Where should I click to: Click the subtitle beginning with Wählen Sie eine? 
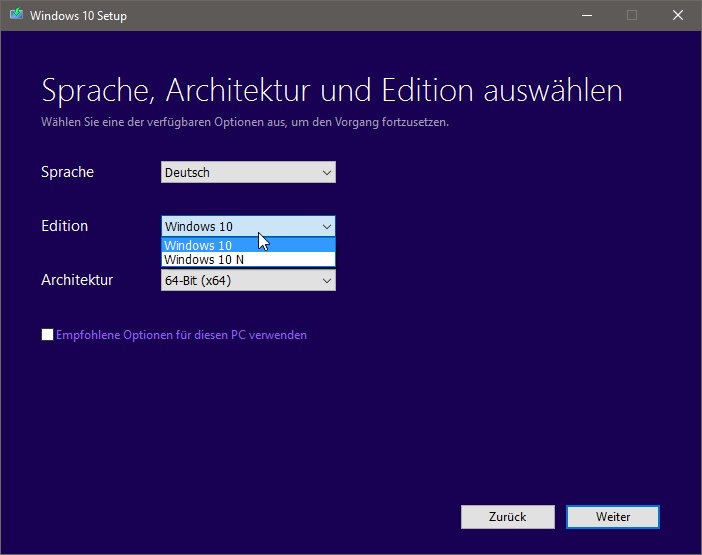click(245, 122)
